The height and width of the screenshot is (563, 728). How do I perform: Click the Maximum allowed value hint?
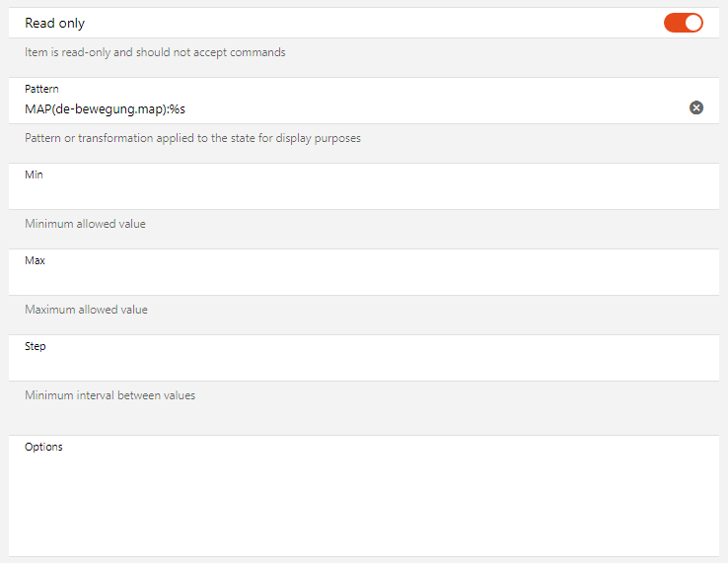click(x=86, y=310)
